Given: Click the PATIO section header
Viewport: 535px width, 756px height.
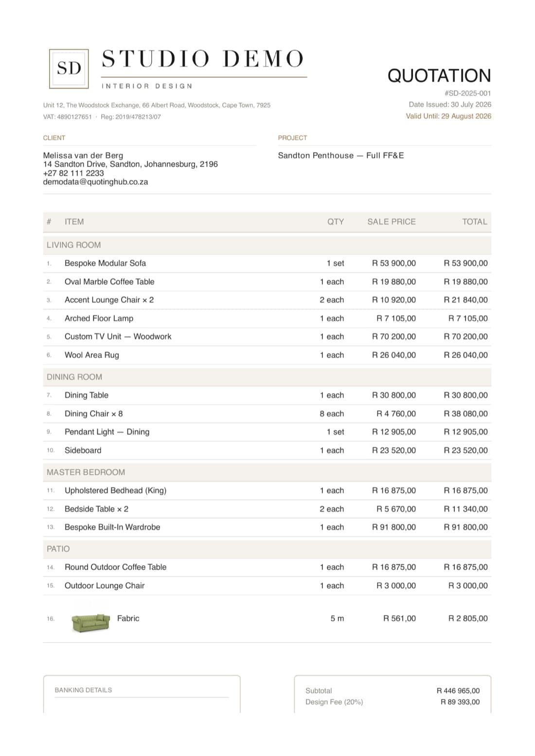Looking at the screenshot, I should [x=267, y=549].
